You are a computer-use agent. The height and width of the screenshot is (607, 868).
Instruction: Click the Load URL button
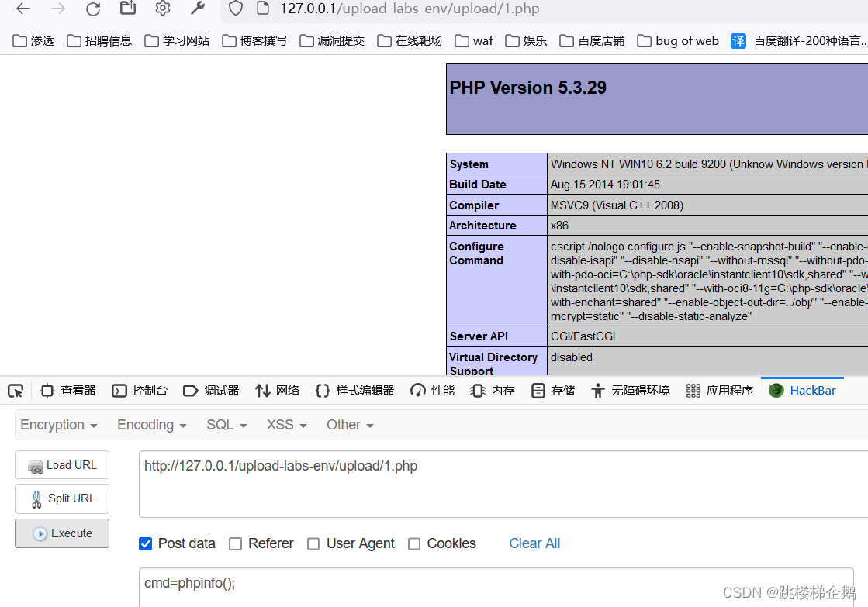click(x=62, y=465)
